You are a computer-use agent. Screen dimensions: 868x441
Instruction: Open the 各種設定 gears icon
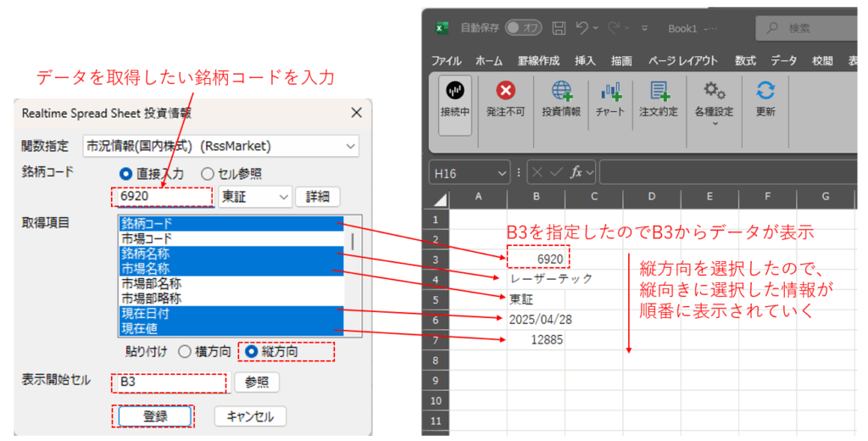pos(714,90)
